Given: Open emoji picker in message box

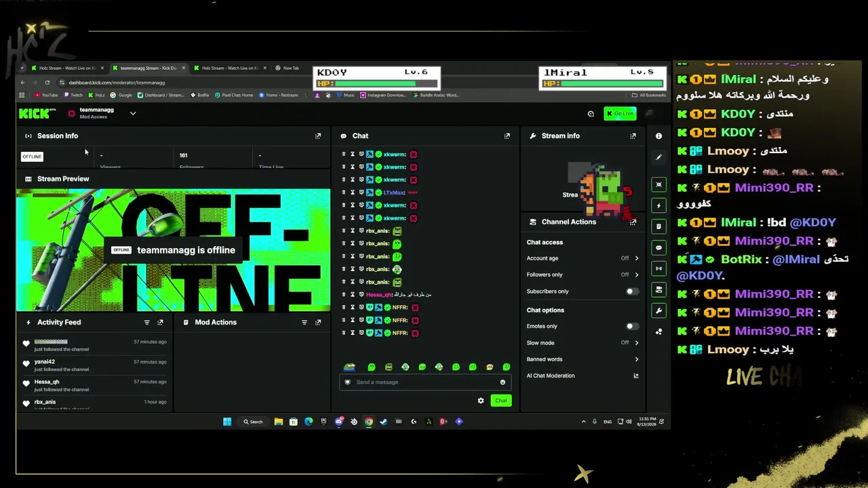Looking at the screenshot, I should tap(502, 382).
